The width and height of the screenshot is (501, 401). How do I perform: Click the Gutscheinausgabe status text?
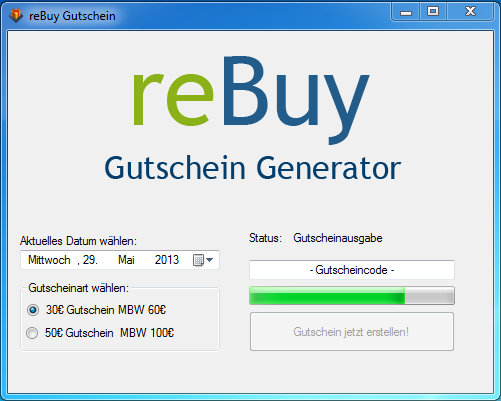pos(338,238)
